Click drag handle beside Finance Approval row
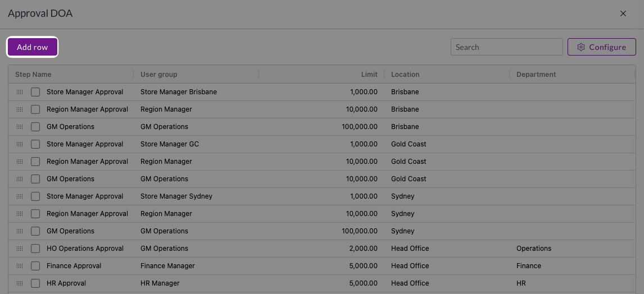Screen dimensions: 644x294 pos(20,266)
